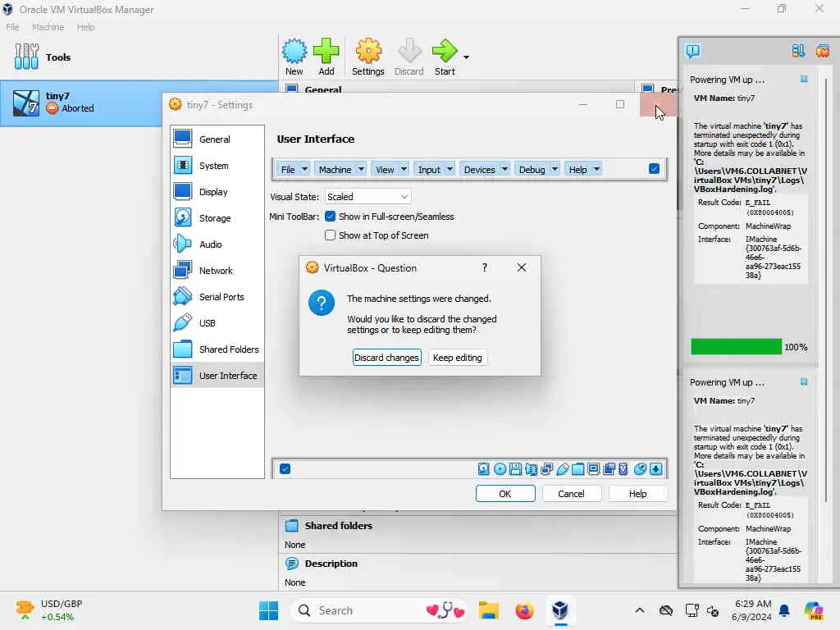840x630 pixels.
Task: Switch to the Shared Folders settings category
Action: click(x=217, y=349)
